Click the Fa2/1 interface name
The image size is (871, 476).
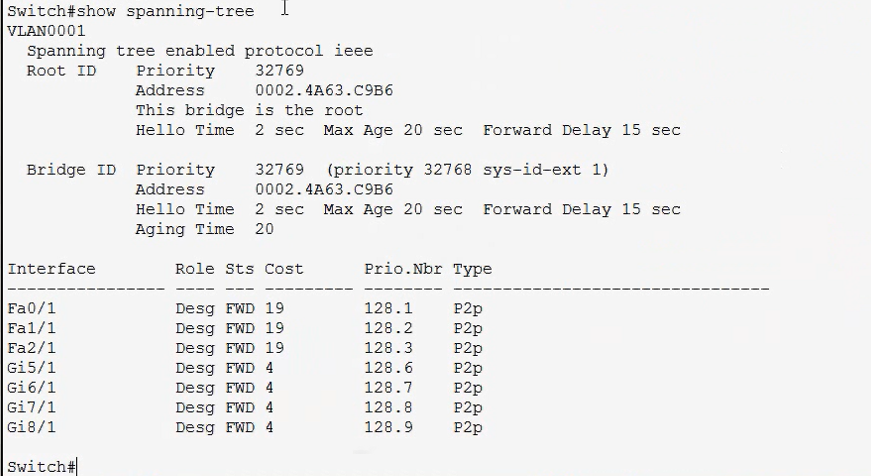[x=32, y=348]
